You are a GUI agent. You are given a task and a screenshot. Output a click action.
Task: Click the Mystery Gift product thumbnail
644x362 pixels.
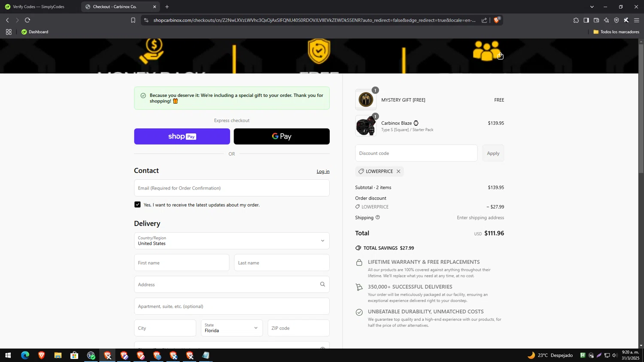[366, 100]
